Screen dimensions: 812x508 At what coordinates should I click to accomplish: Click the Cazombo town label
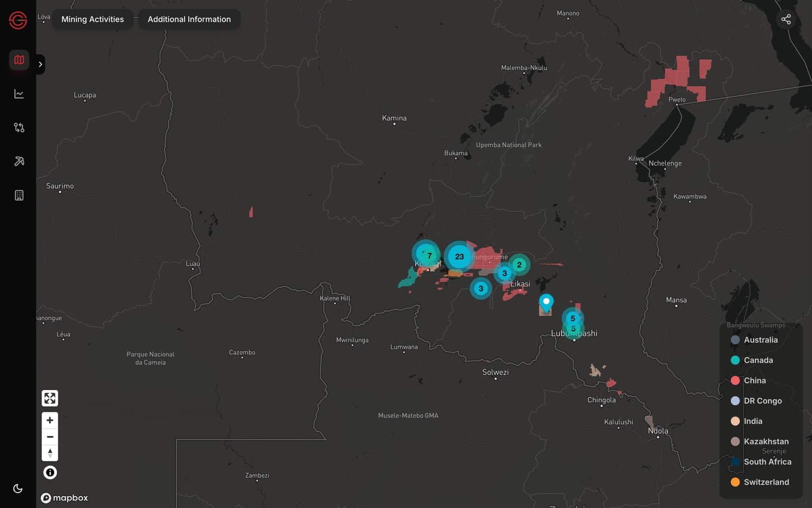pos(242,352)
